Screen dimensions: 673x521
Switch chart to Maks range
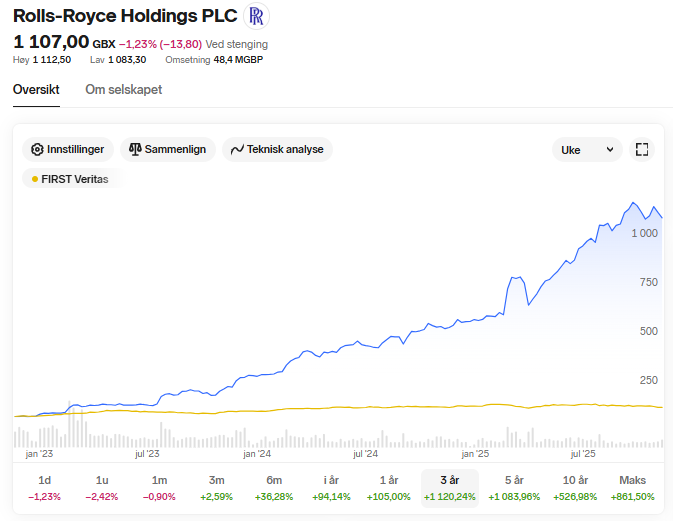(x=632, y=487)
